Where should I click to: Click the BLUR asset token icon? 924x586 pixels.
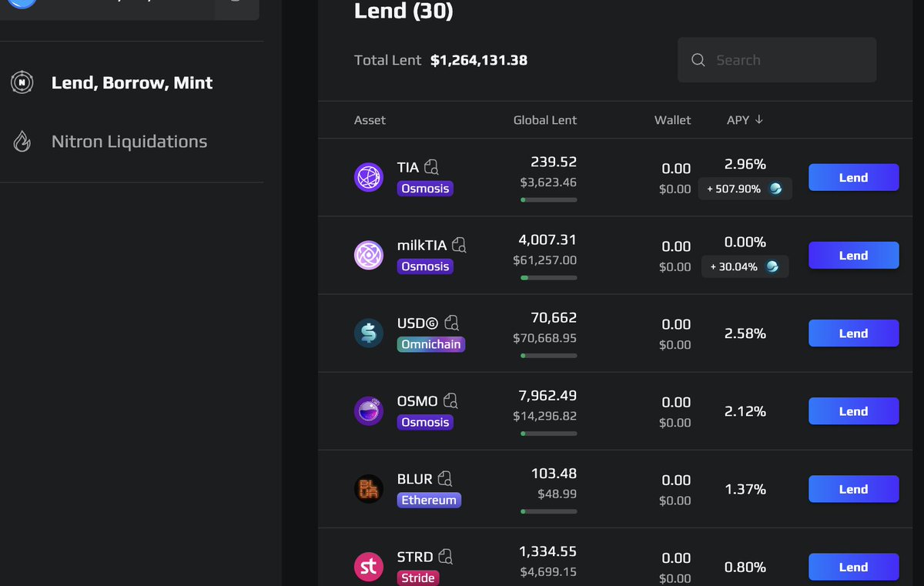point(369,489)
